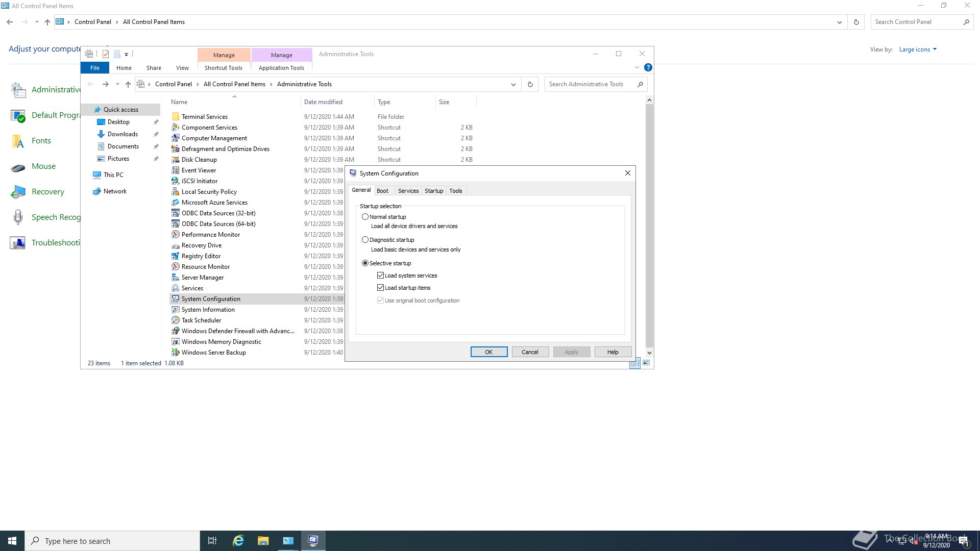980x551 pixels.
Task: Click the Help button in System Configuration
Action: click(613, 352)
